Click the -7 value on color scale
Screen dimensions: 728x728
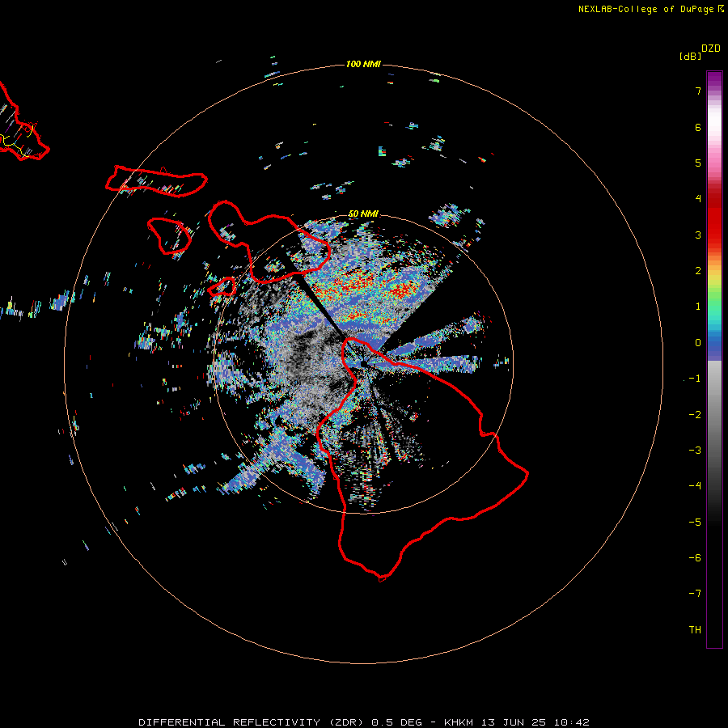tap(695, 594)
